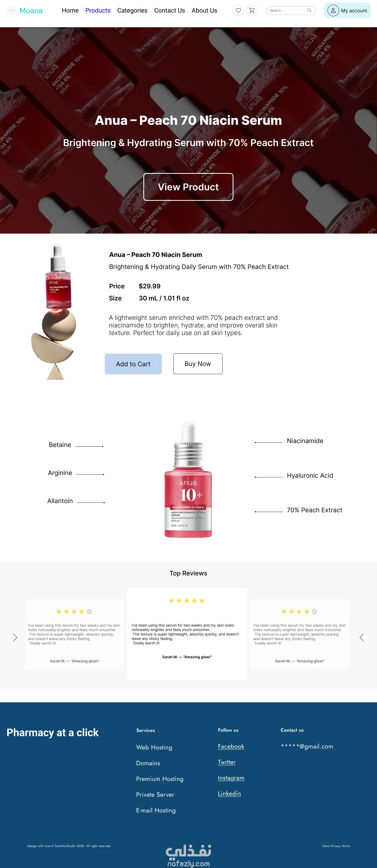This screenshot has width=377, height=868.
Task: Open the Facebook footer link
Action: [231, 746]
